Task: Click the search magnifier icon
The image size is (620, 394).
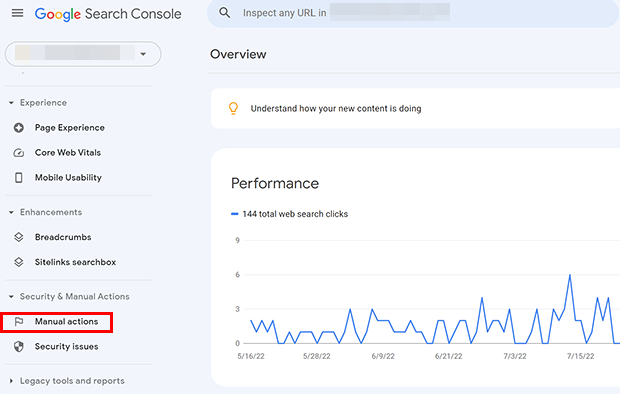Action: (225, 13)
